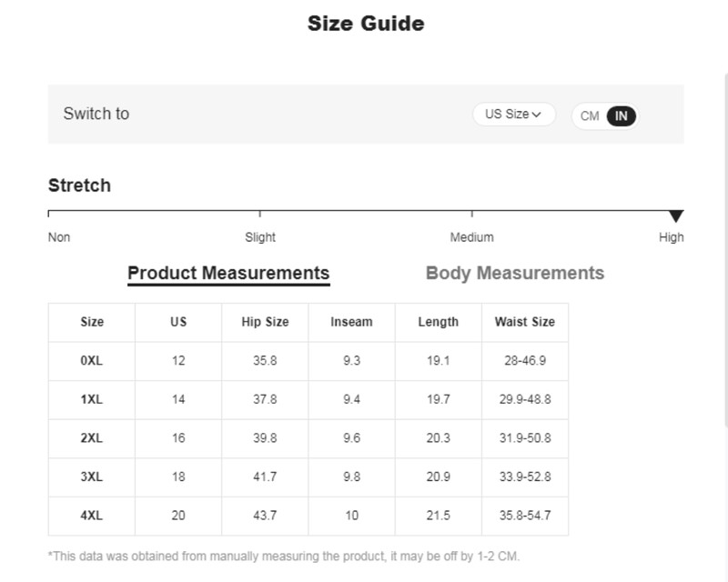Image resolution: width=728 pixels, height=582 pixels.
Task: Click the Medium stretch label
Action: [x=471, y=237]
